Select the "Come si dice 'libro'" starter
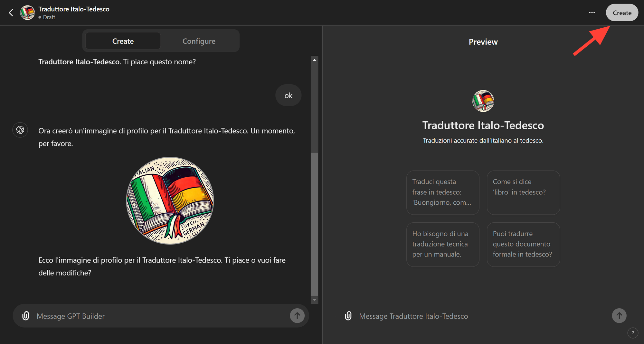Viewport: 644px width, 344px height. (x=523, y=192)
